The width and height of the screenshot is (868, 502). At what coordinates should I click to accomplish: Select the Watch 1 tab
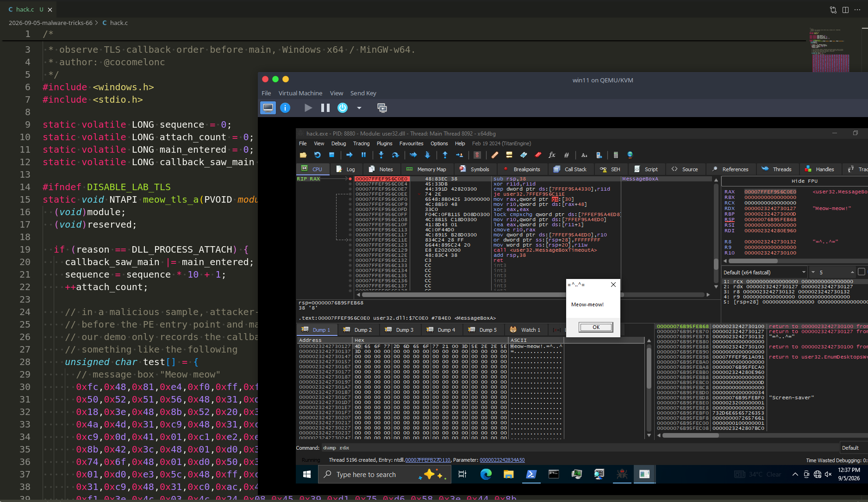525,330
